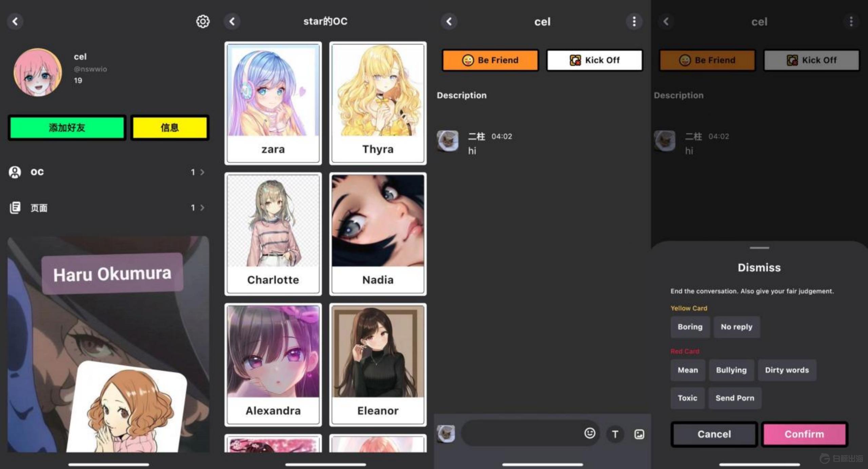Tap the T text format icon

615,434
